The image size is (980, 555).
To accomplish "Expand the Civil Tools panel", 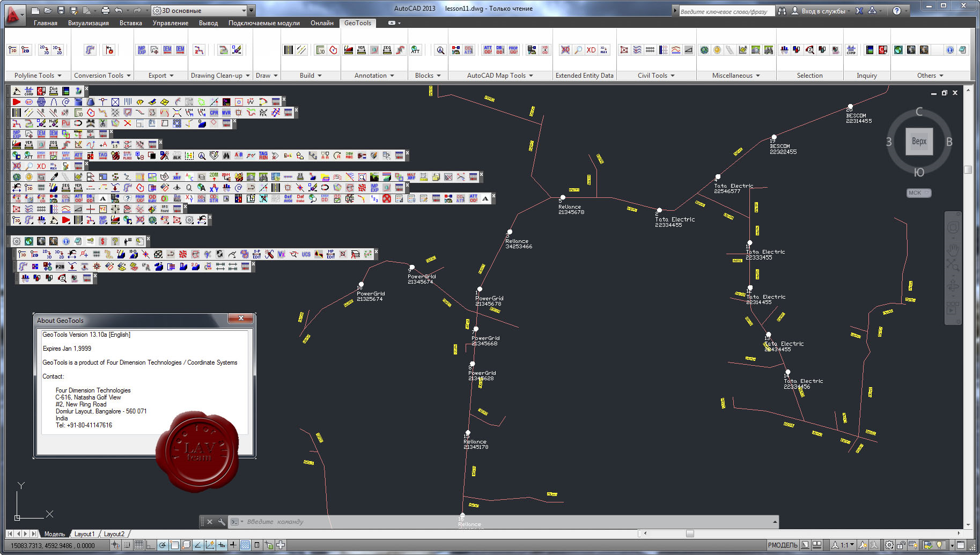I will (656, 76).
